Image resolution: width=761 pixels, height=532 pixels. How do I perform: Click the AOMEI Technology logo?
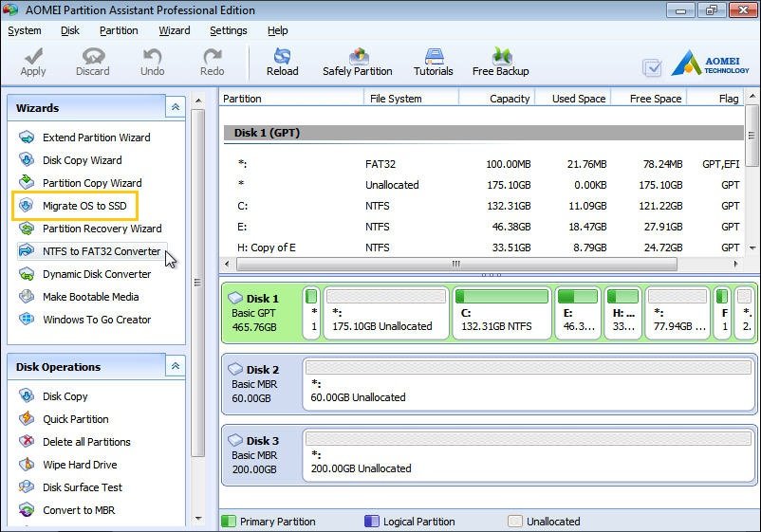(711, 63)
